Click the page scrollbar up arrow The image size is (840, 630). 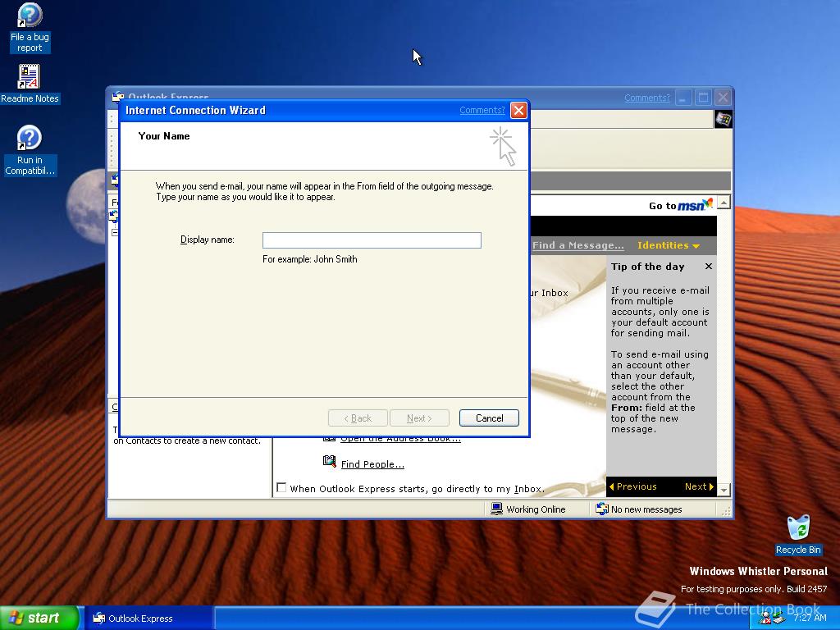point(724,203)
